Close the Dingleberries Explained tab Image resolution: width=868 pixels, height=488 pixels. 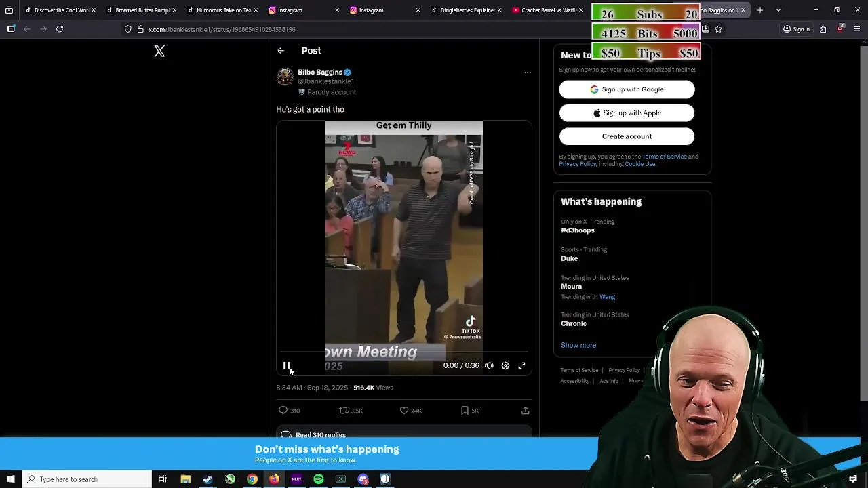[500, 10]
